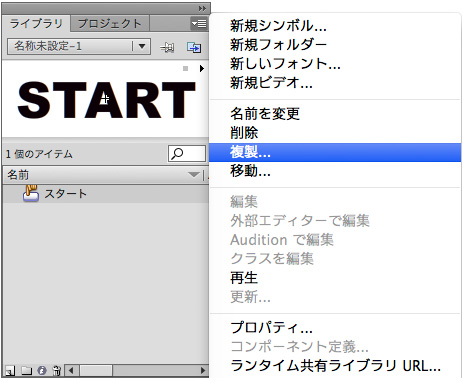This screenshot has height=383, width=463.
Task: Switch to the プロジェクト tab
Action: [x=109, y=24]
